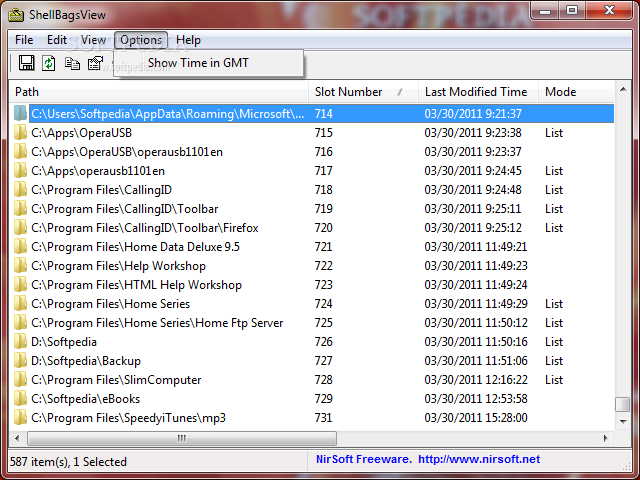Select the HTML Help Workshop row
The width and height of the screenshot is (640, 480).
click(312, 284)
